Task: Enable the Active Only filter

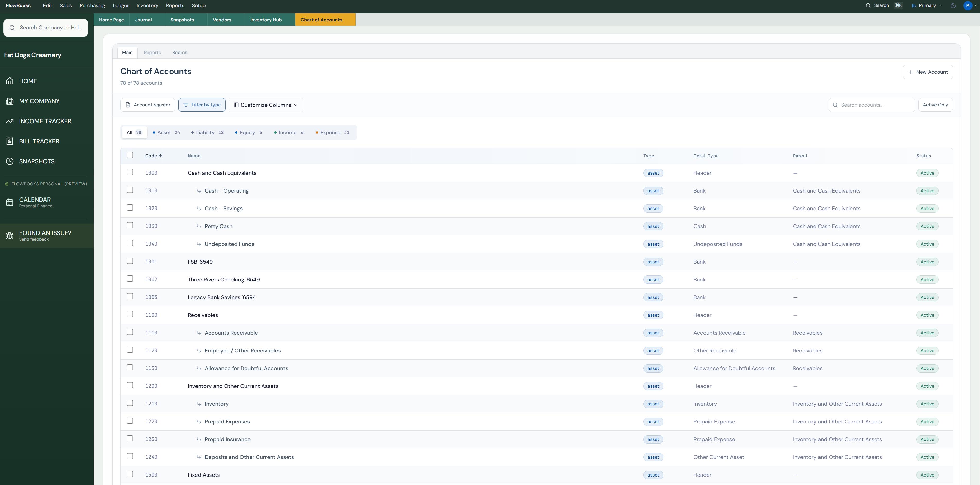Action: click(936, 105)
